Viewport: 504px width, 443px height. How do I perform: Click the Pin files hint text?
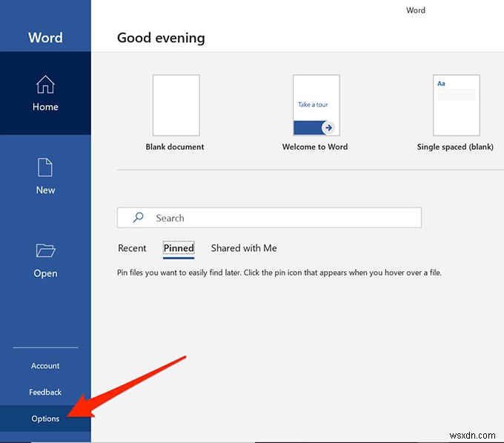click(279, 273)
